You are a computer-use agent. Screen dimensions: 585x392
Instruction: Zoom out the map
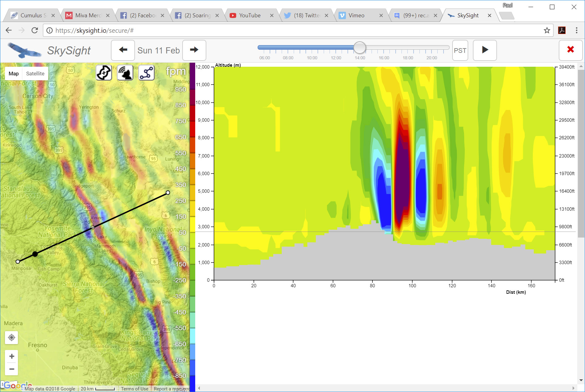tap(11, 369)
